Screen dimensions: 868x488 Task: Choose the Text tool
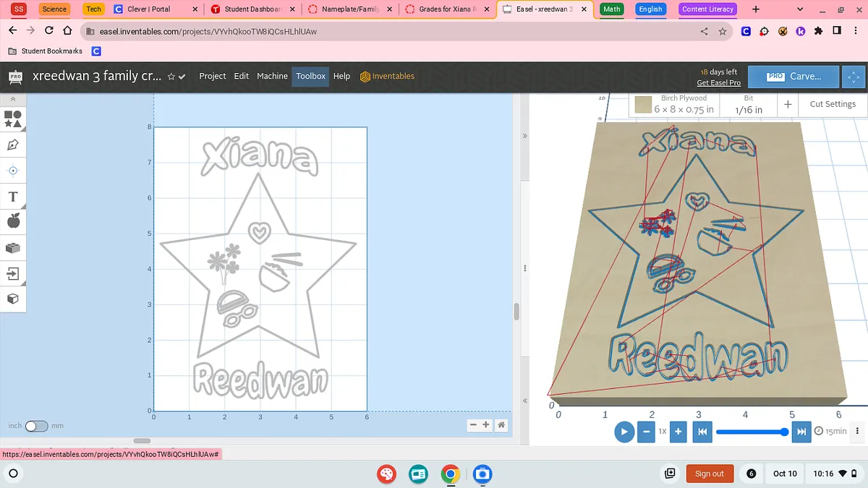[13, 197]
